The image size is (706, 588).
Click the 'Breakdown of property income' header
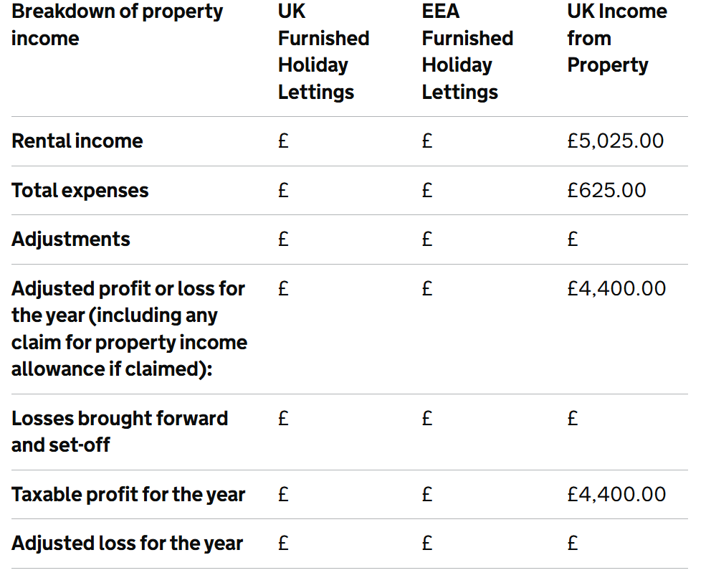tap(117, 25)
